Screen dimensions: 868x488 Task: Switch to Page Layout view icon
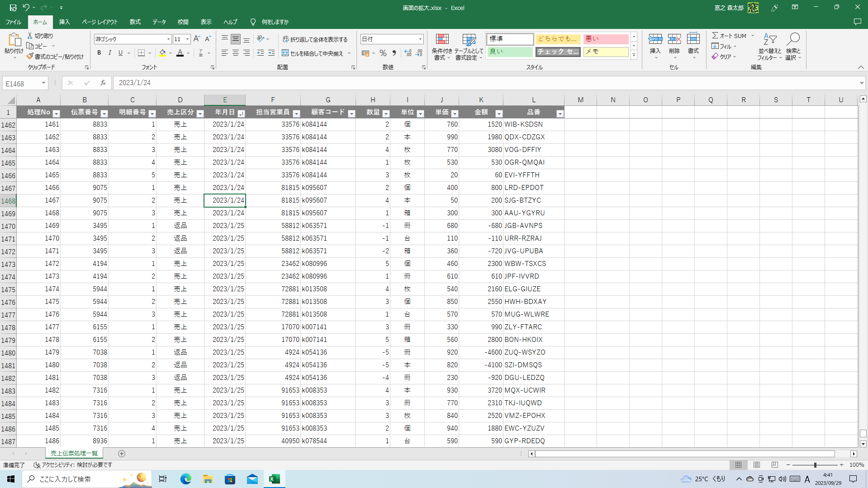757,465
